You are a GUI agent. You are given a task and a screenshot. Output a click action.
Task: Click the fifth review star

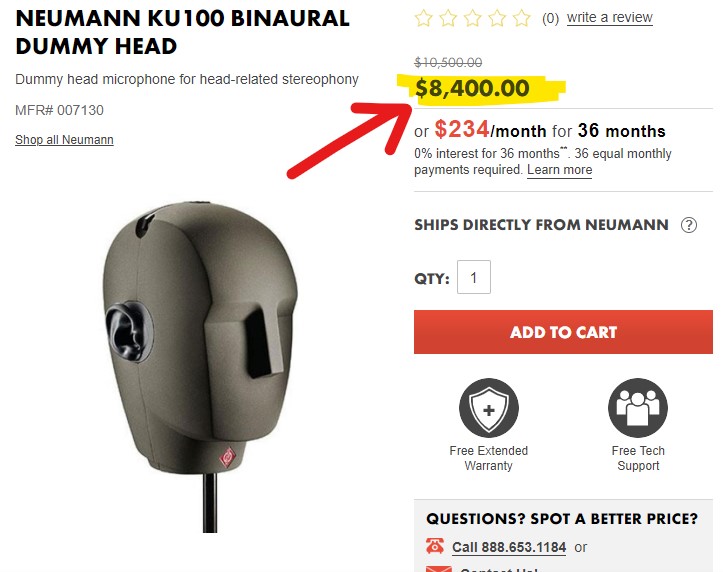point(521,18)
